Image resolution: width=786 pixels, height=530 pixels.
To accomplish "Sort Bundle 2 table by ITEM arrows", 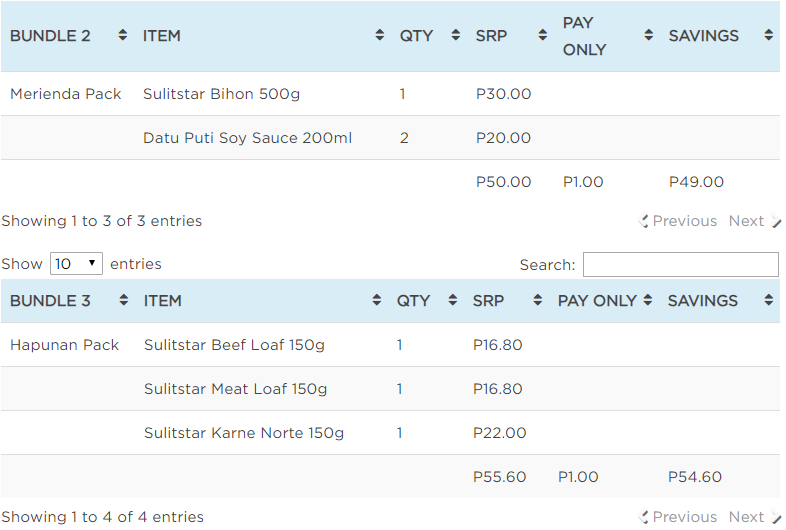I will point(380,35).
